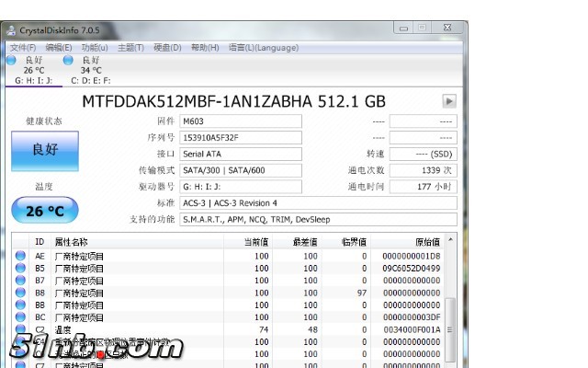Select raw value 09C6052D0499
The height and width of the screenshot is (368, 588).
point(412,269)
